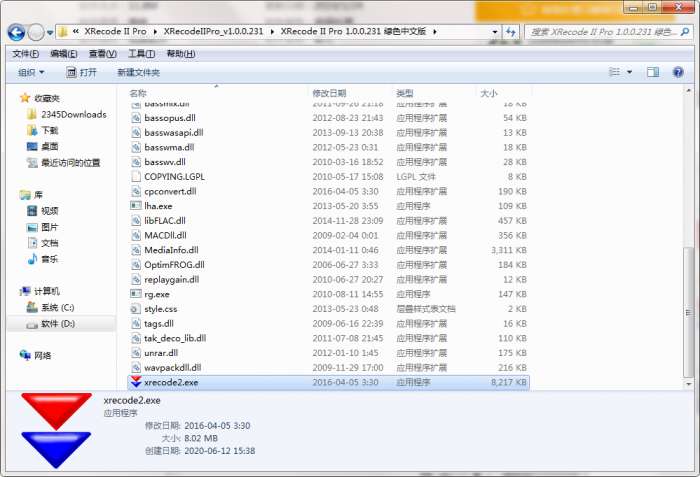Open the 帮助(H) menu
The width and height of the screenshot is (700, 477).
click(x=181, y=54)
